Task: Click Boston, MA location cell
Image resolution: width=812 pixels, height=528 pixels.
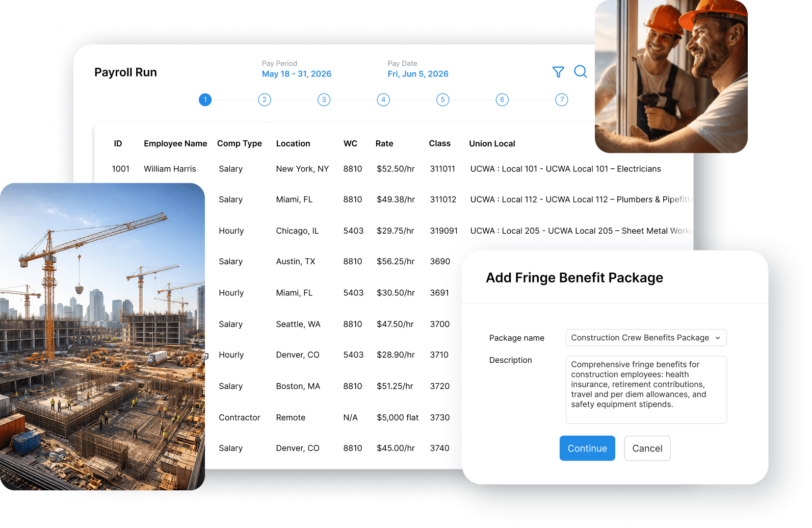Action: (x=298, y=387)
